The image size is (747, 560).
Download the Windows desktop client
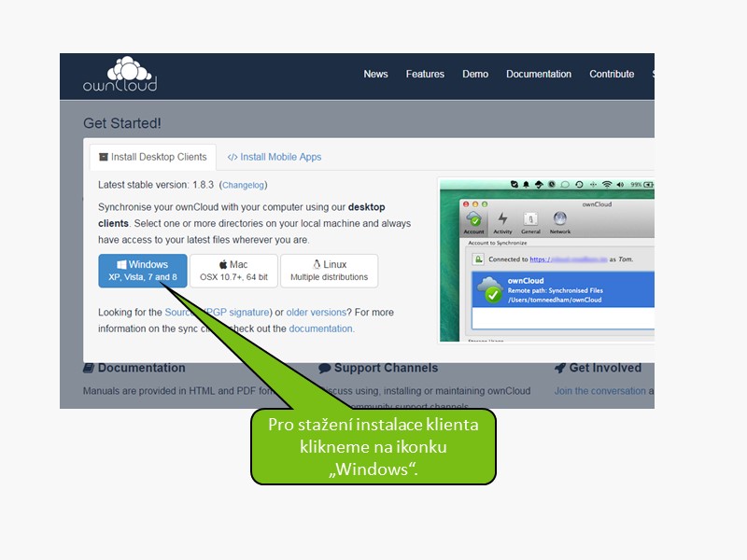(142, 271)
